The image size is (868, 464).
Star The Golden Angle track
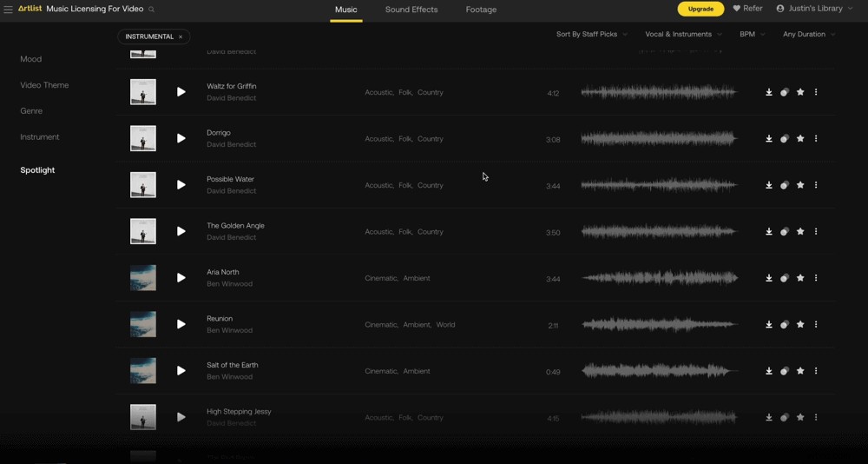point(800,232)
